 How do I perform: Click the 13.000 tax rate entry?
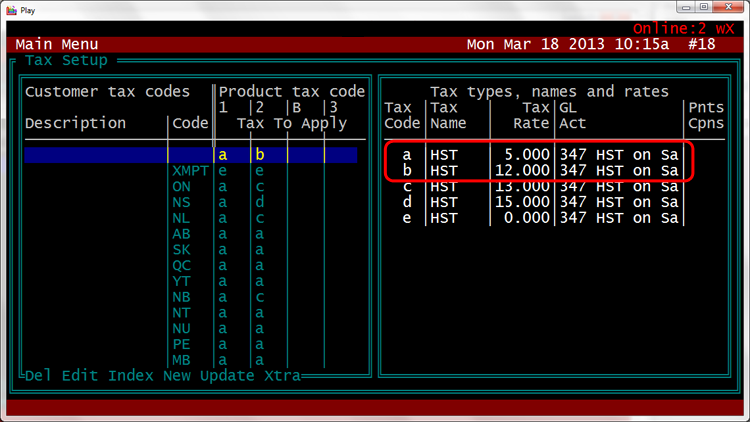tap(519, 186)
